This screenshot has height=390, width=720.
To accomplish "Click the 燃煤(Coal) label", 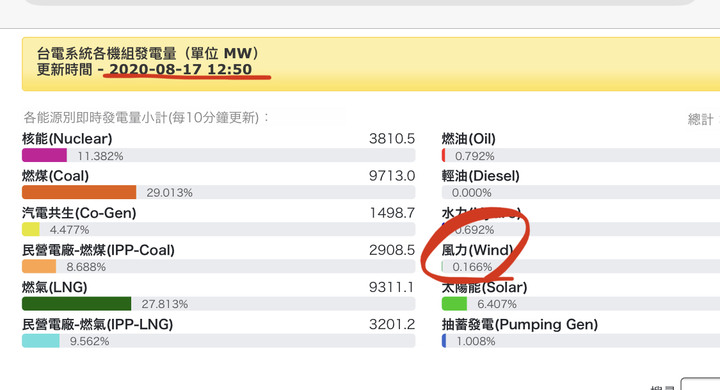I will pyautogui.click(x=56, y=176).
